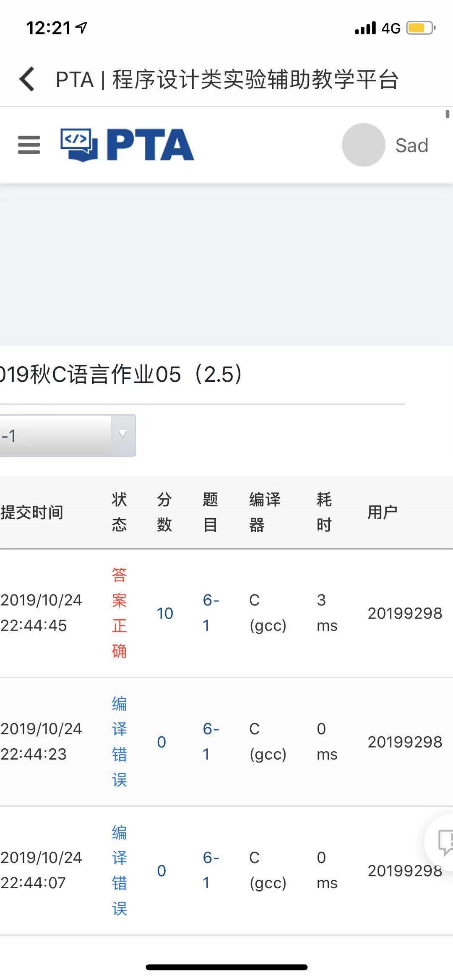The height and width of the screenshot is (980, 453).
Task: Open problem 6-1 in the 22:44:07 row
Action: pyautogui.click(x=210, y=871)
